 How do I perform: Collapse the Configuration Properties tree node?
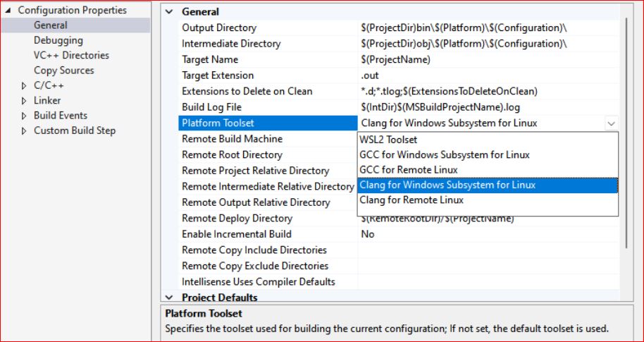[9, 11]
